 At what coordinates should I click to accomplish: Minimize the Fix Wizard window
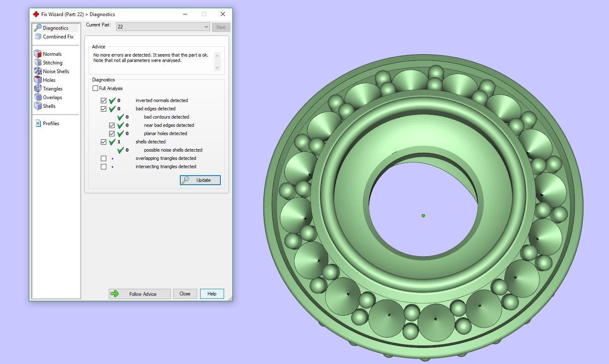click(x=185, y=14)
